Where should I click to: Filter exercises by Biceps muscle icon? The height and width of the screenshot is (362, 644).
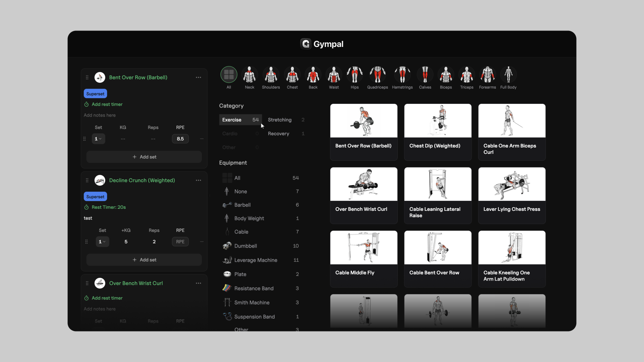coord(446,74)
